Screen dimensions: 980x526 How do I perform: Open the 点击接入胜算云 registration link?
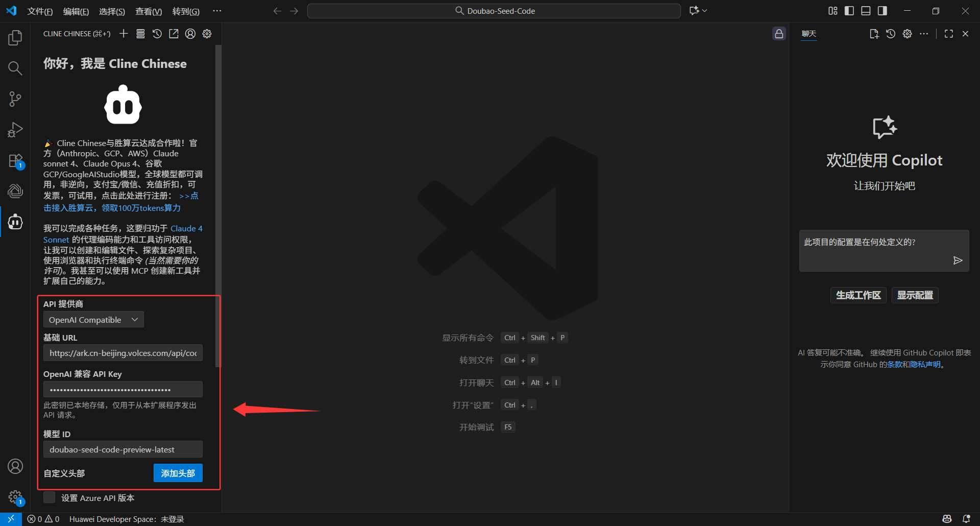pos(112,208)
